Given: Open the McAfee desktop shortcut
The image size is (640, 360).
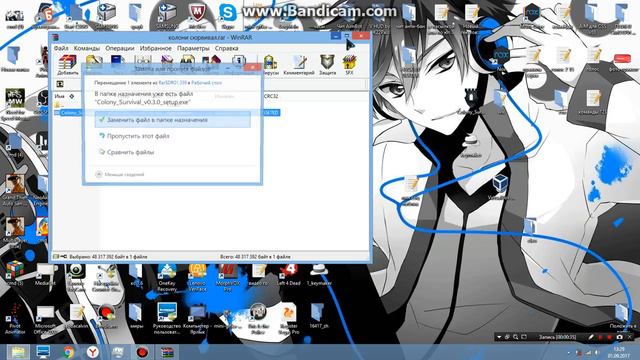Looking at the screenshot, I should click(197, 16).
